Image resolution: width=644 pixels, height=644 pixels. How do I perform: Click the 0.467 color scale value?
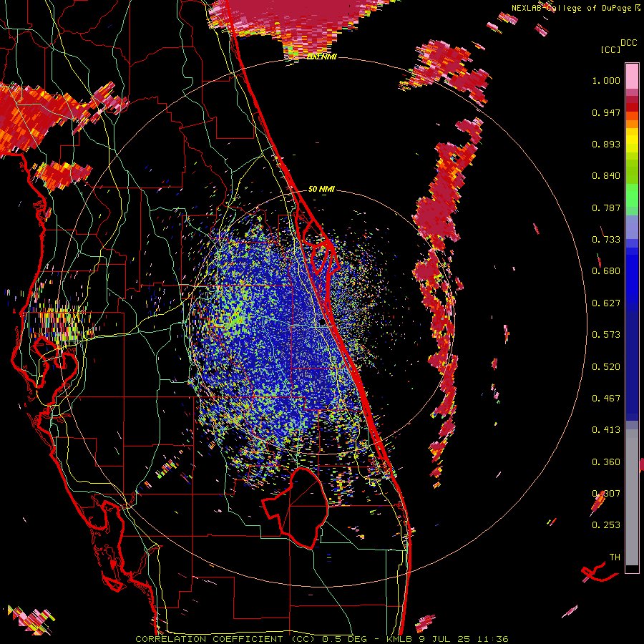606,399
